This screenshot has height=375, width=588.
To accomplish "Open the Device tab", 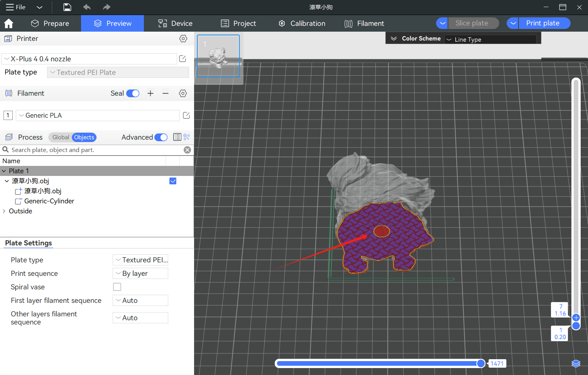I will coord(175,24).
